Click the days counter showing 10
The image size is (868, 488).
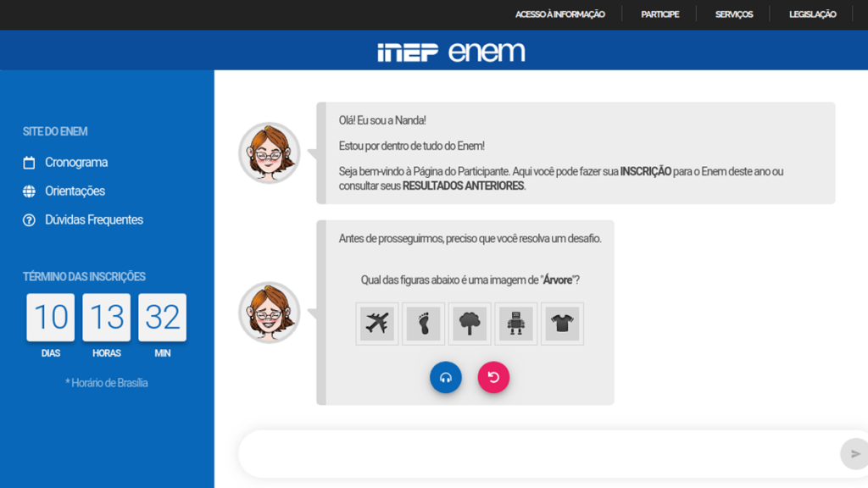tap(50, 318)
